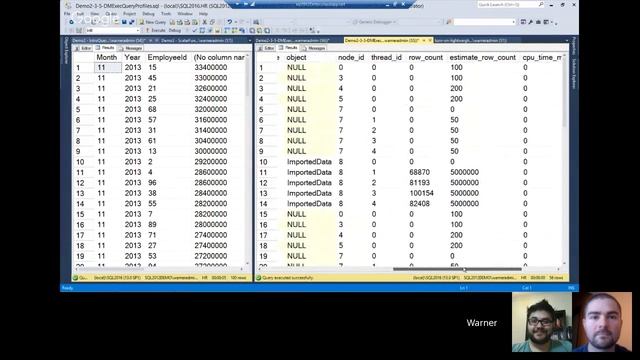Select the Results tab in the left pane
Viewport: 640px width, 360px height.
click(105, 48)
